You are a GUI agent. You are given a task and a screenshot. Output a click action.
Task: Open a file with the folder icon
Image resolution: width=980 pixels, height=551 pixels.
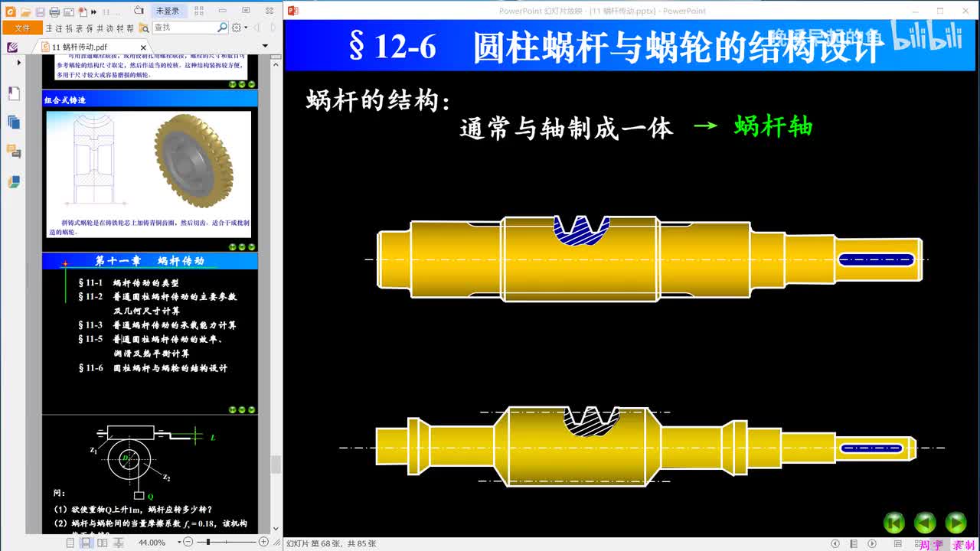(x=25, y=12)
